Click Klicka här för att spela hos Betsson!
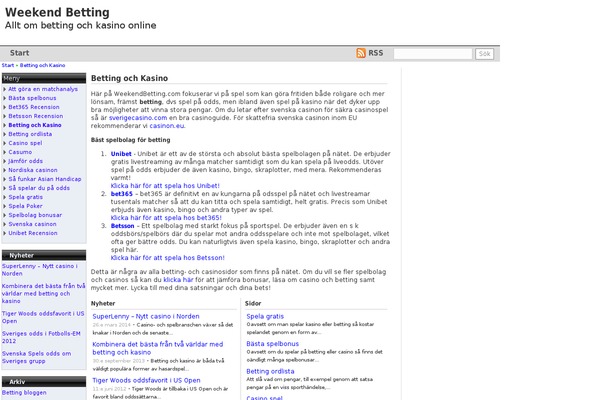 pyautogui.click(x=168, y=258)
